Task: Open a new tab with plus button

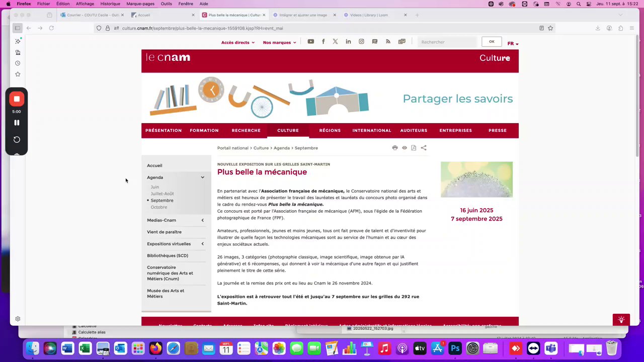Action: pos(417,15)
